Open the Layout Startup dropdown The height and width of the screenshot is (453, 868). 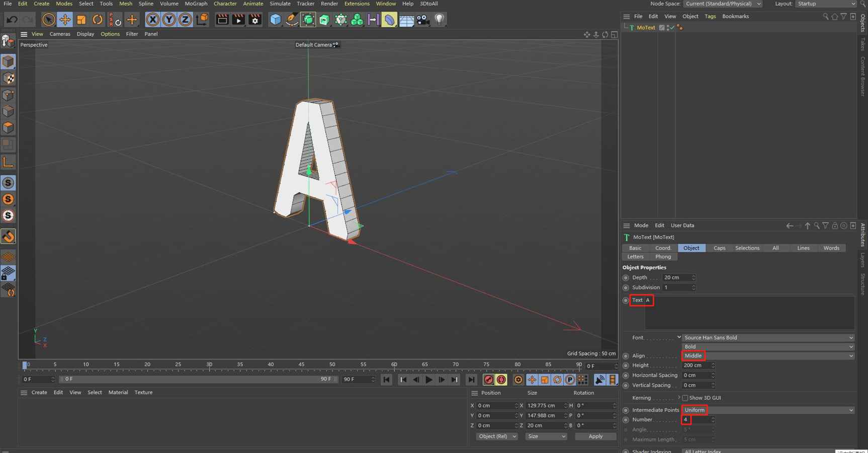pos(825,4)
